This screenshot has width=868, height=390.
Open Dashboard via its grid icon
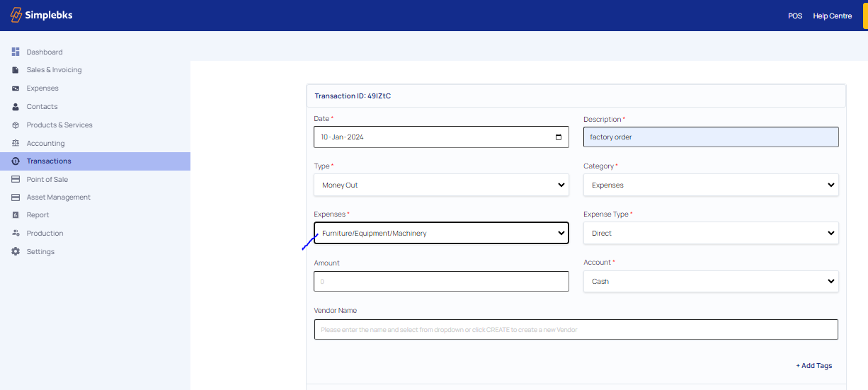click(x=16, y=52)
